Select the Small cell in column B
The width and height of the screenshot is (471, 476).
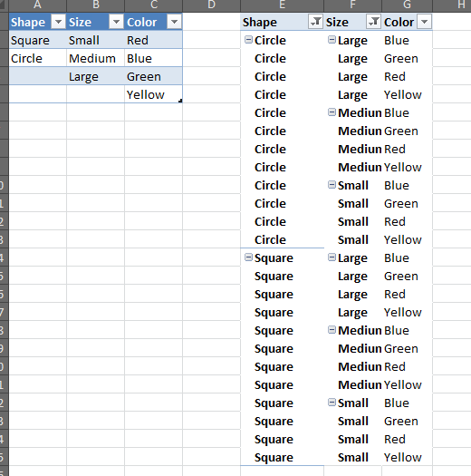pyautogui.click(x=95, y=40)
